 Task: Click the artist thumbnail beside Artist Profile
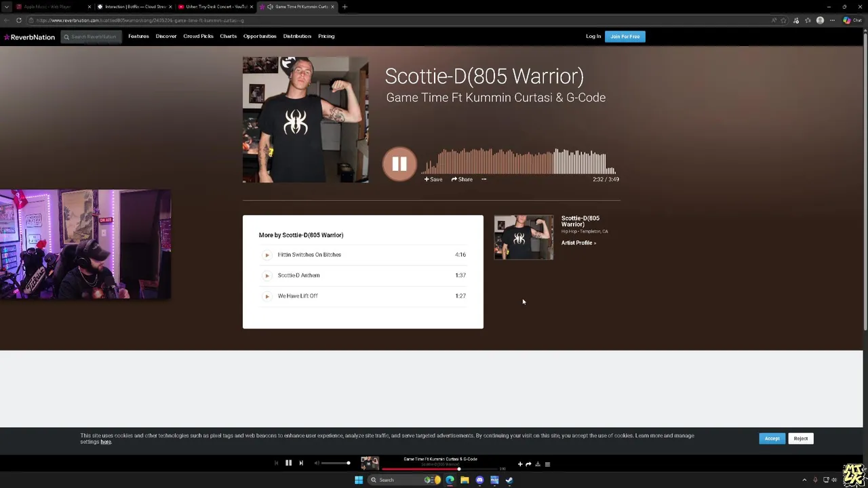(x=524, y=237)
